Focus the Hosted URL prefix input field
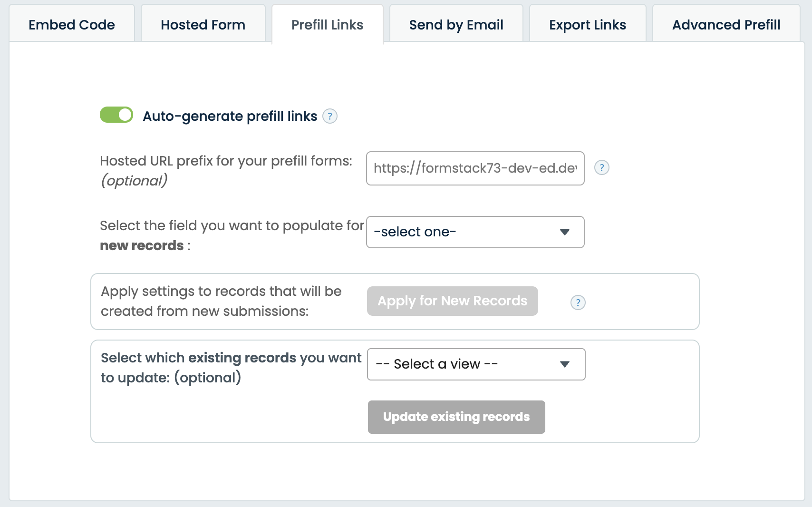This screenshot has width=812, height=507. tap(475, 168)
